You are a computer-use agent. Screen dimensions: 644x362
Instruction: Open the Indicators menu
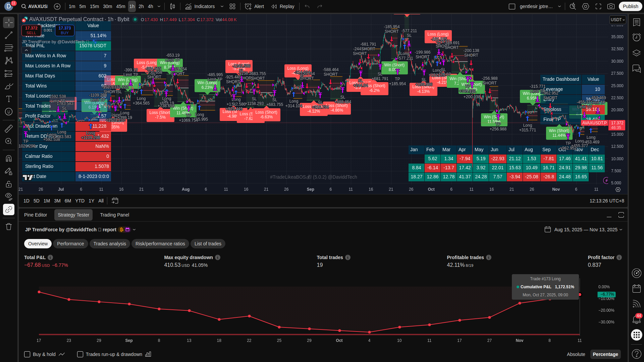coord(200,6)
